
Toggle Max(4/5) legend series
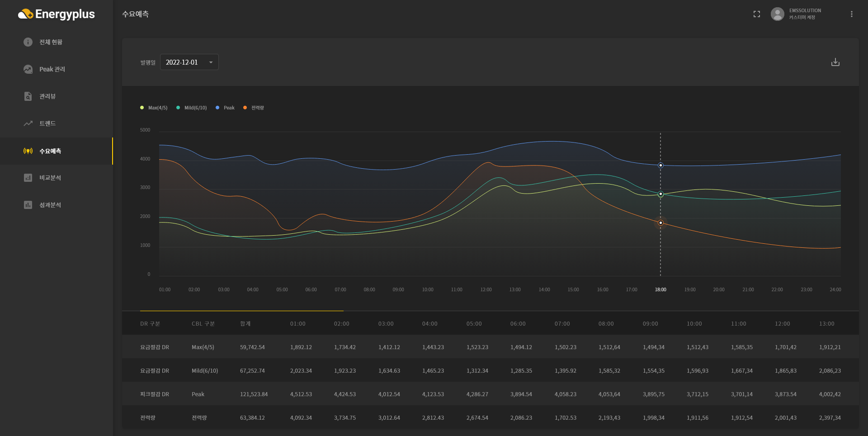point(154,108)
